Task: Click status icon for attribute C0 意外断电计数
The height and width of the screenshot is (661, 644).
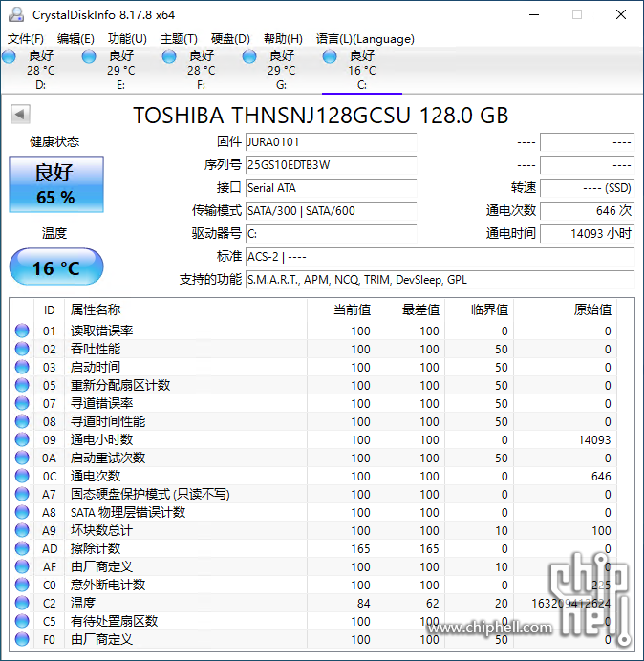Action: point(22,585)
